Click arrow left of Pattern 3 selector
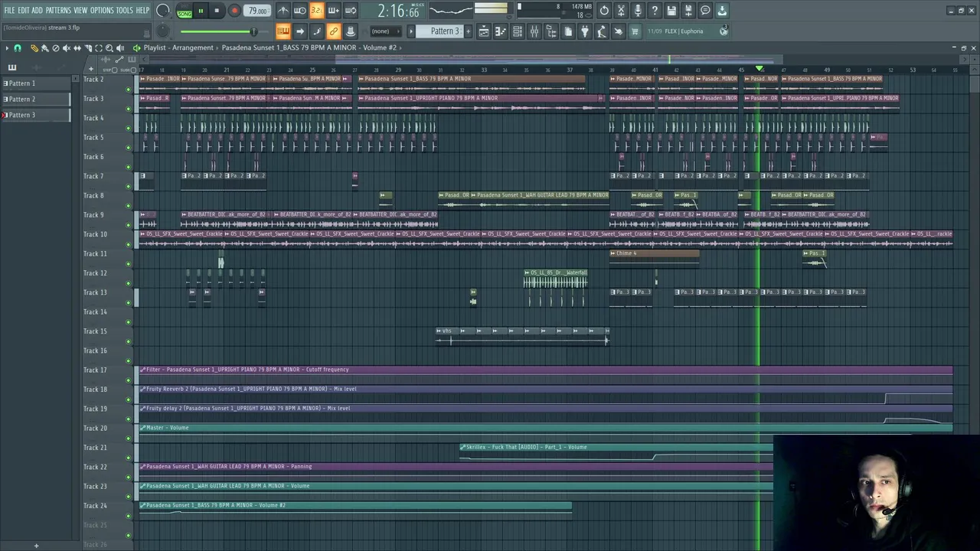 tap(411, 31)
